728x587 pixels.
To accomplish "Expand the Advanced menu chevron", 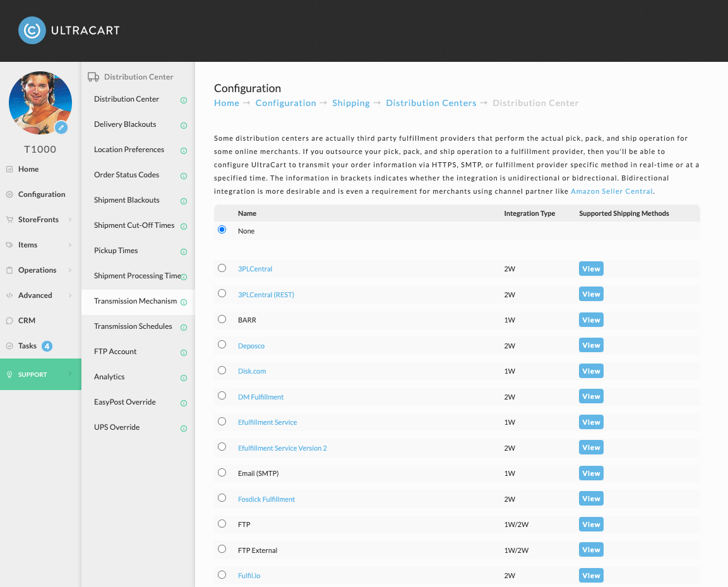I will click(x=70, y=295).
